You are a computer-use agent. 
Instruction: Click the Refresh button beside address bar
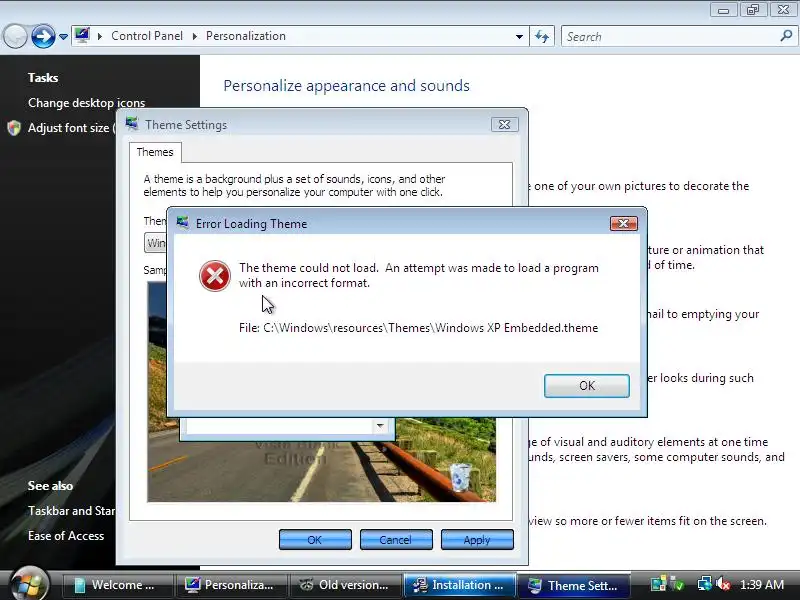tap(542, 36)
